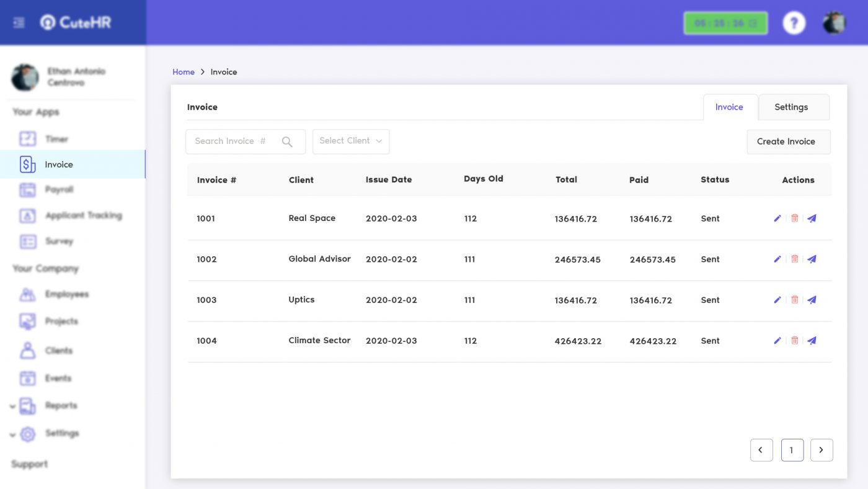Expand the Reports section in the sidebar
868x489 pixels.
pos(13,406)
